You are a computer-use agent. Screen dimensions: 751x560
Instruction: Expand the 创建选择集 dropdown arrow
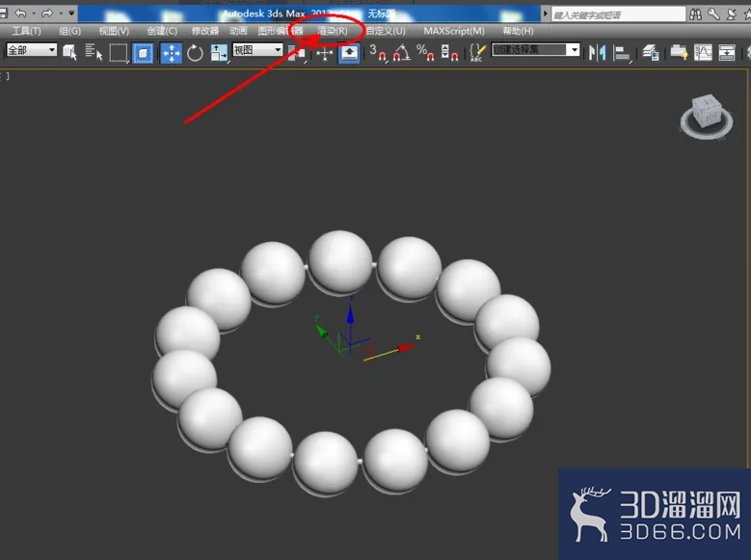tap(573, 50)
